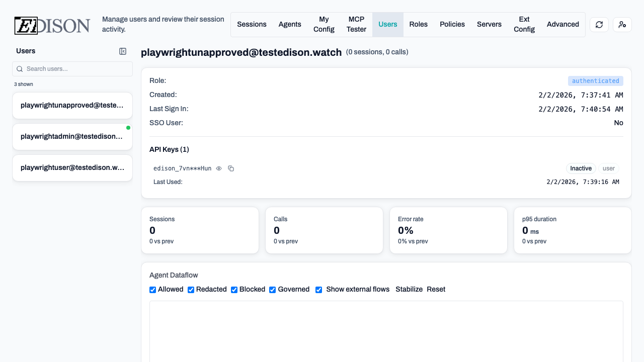This screenshot has height=362, width=644.
Task: Click the refresh icon in the top toolbar
Action: [x=599, y=24]
